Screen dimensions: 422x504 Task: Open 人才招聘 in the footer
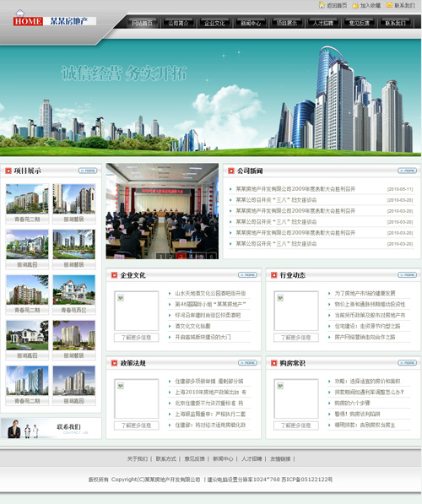click(252, 458)
